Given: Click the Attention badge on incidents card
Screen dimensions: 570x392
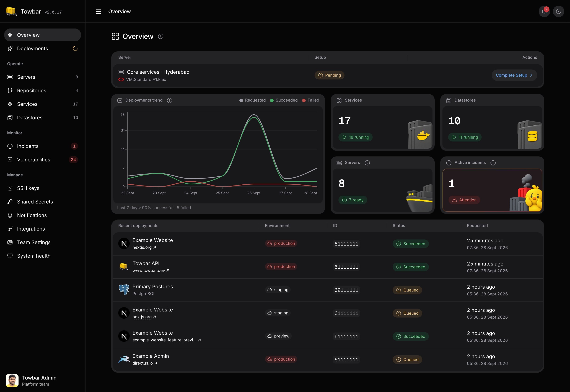Looking at the screenshot, I should (x=464, y=200).
